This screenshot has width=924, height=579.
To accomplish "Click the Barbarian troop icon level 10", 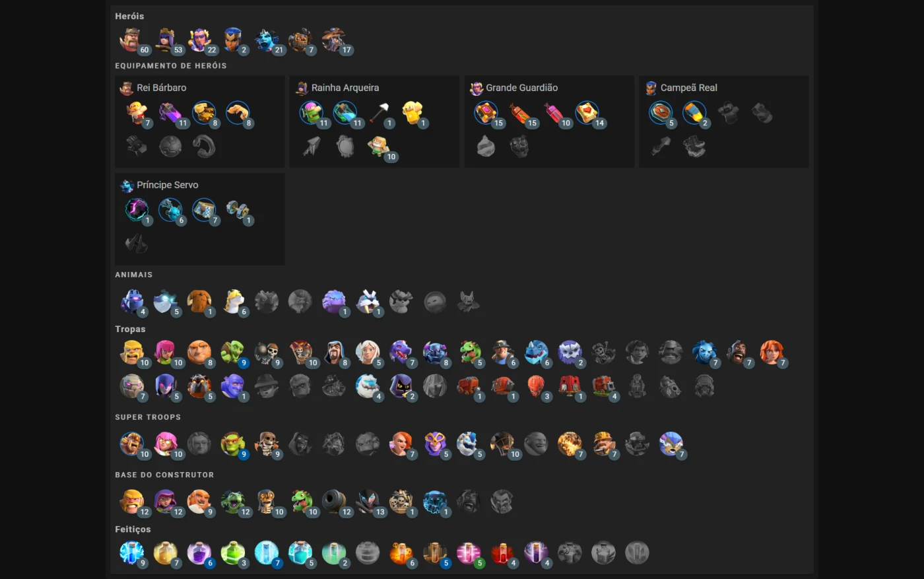I will pos(132,353).
